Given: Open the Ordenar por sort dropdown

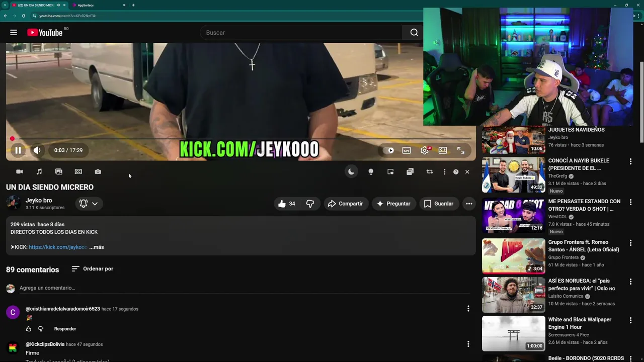Looking at the screenshot, I should click(x=92, y=269).
